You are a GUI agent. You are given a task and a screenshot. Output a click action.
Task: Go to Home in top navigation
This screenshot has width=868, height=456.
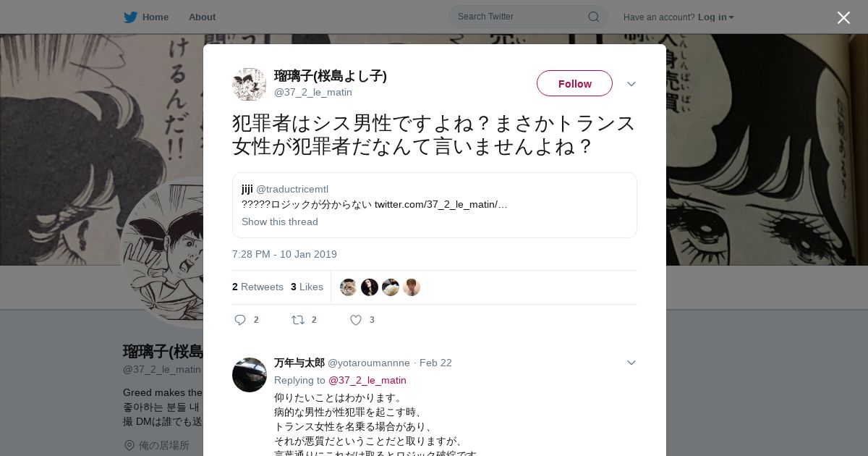[155, 17]
